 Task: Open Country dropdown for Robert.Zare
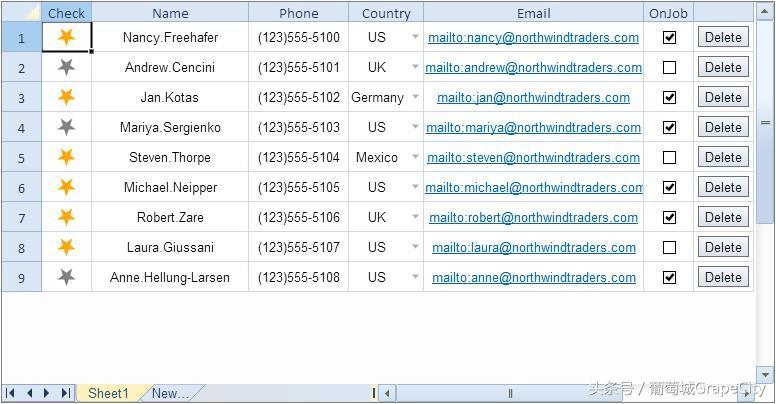(x=415, y=217)
